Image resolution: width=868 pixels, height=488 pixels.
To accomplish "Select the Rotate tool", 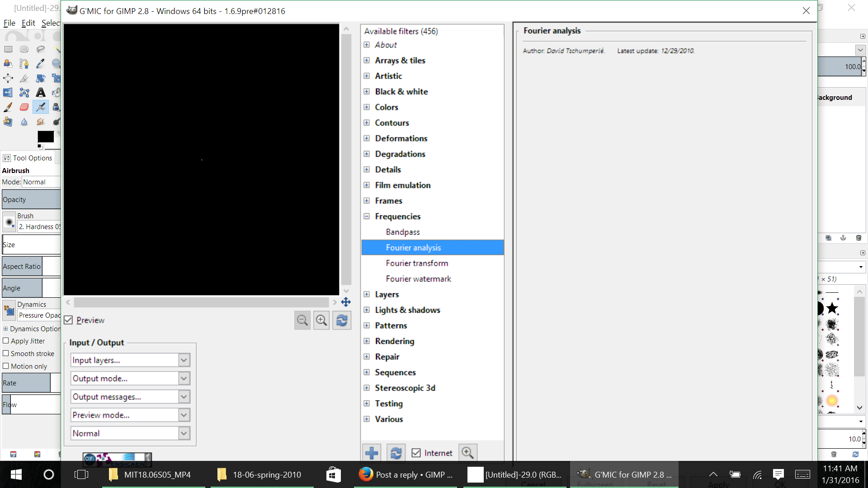I will tap(41, 78).
